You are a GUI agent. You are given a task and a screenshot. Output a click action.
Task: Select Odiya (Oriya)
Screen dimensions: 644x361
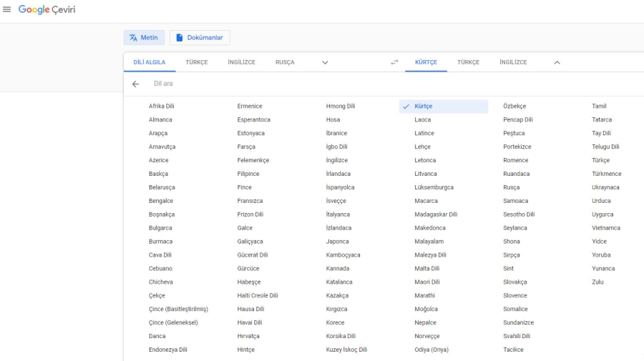[x=431, y=350]
